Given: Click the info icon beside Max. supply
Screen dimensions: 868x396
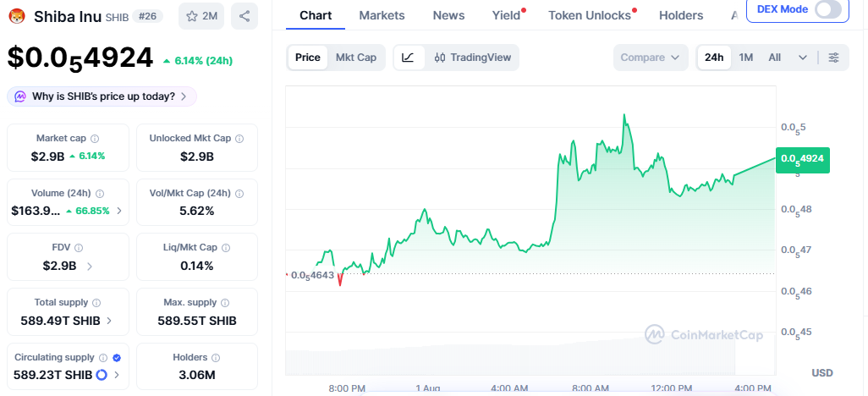Looking at the screenshot, I should [225, 303].
